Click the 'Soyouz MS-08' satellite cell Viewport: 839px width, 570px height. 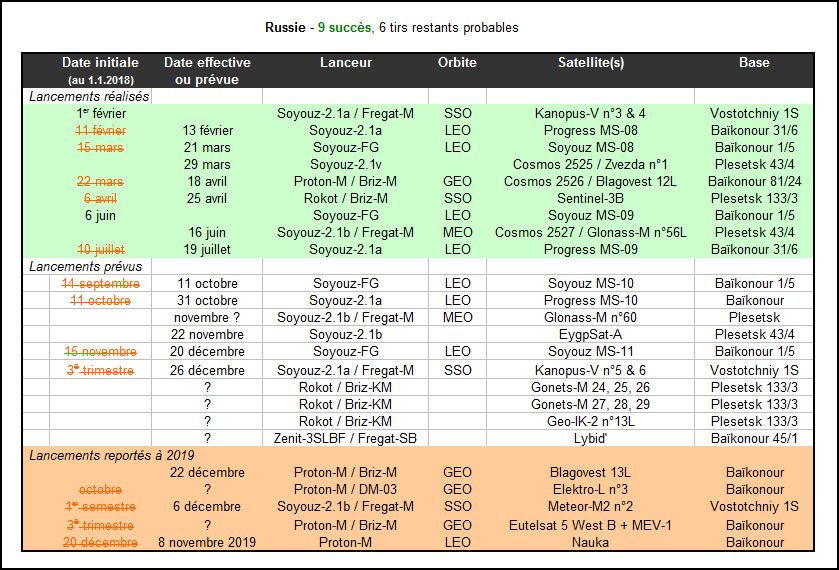pos(591,147)
